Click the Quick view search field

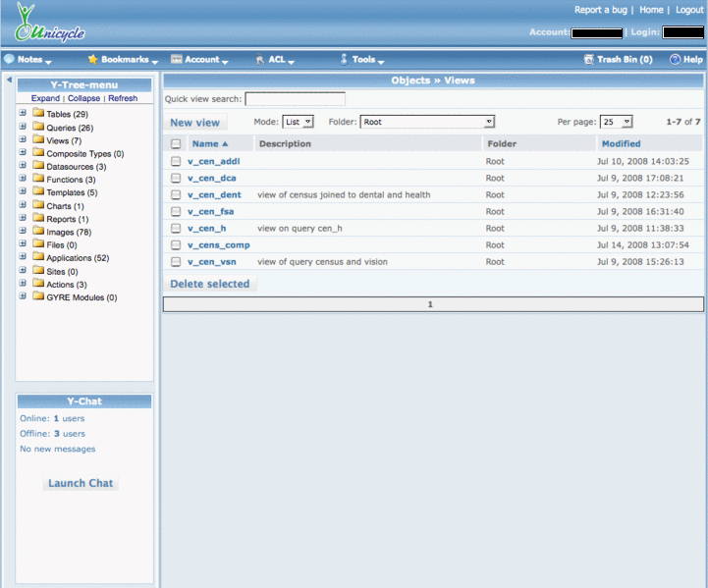[x=295, y=99]
